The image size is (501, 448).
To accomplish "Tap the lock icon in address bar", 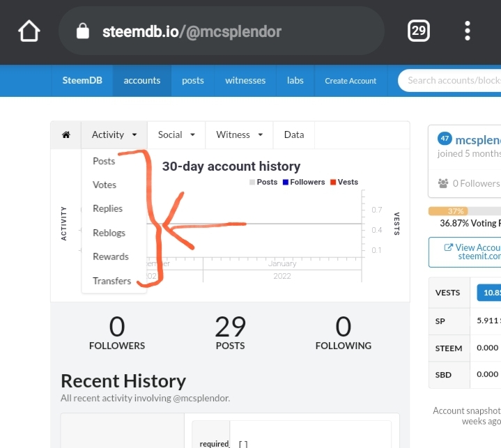I will [83, 31].
